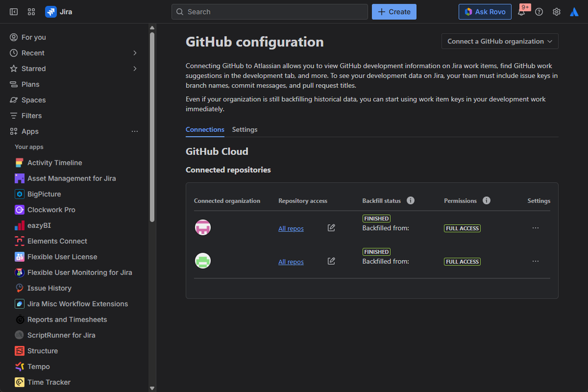Expand the Recent menu chevron

[135, 53]
